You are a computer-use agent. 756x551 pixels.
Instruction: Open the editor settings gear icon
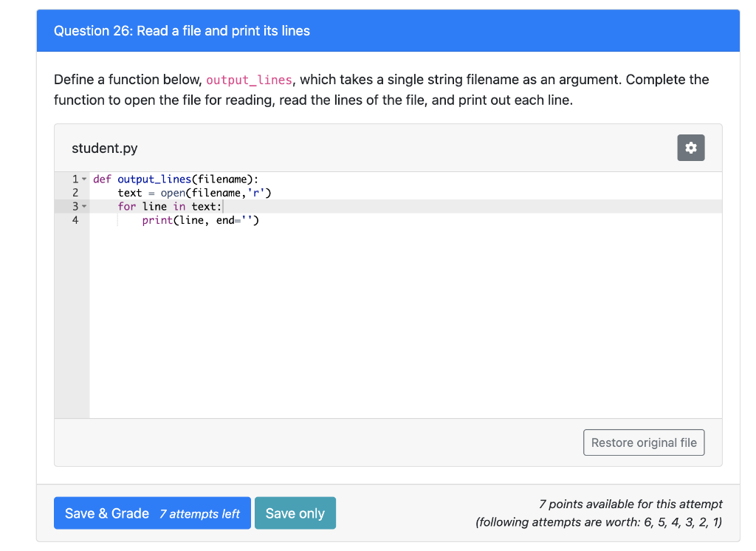point(690,148)
